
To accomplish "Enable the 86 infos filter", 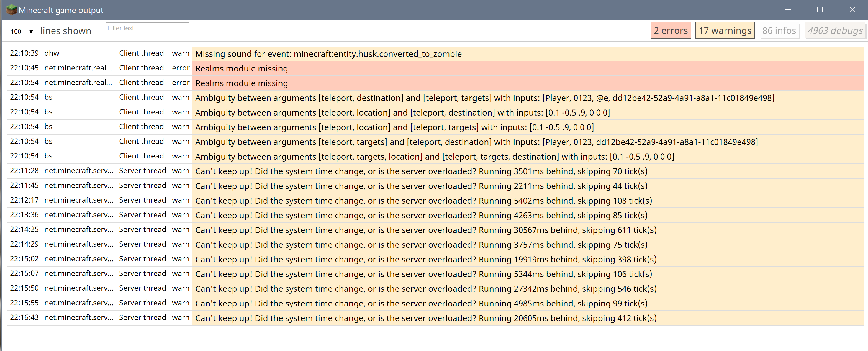I will 779,31.
